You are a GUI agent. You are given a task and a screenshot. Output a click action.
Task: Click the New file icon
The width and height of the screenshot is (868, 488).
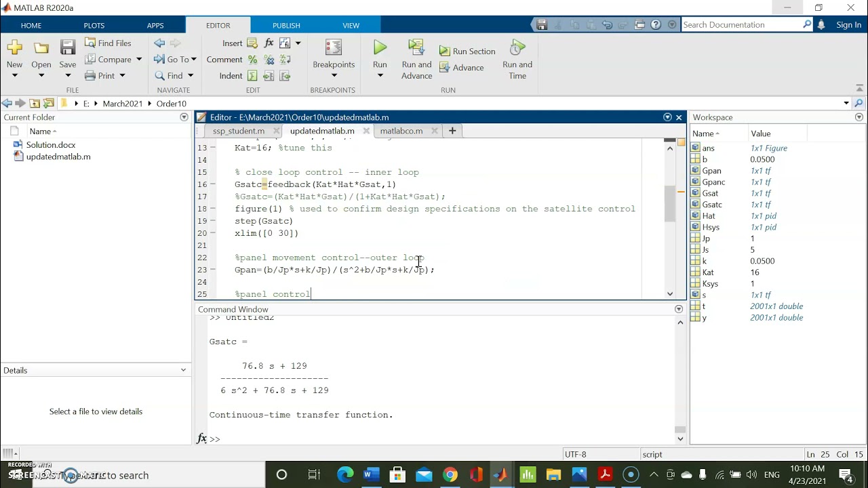14,48
